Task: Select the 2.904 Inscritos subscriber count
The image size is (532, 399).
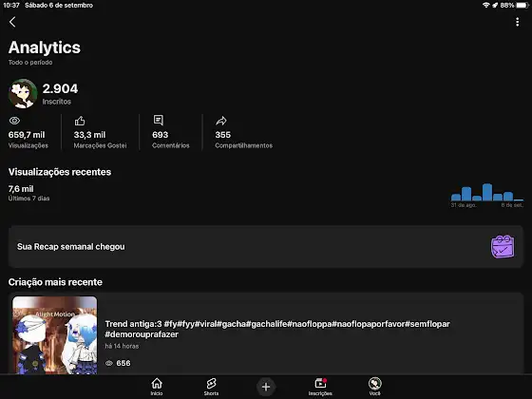Action: coord(60,93)
